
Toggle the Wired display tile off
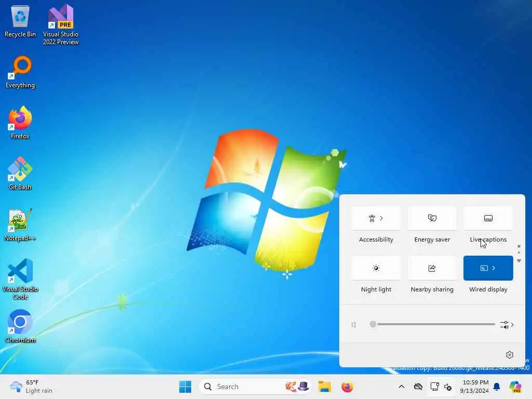point(484,268)
